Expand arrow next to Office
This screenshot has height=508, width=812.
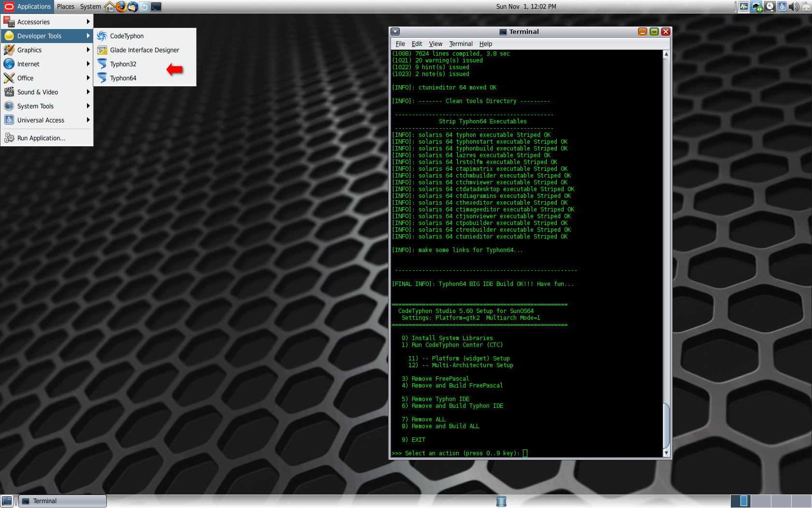(88, 78)
